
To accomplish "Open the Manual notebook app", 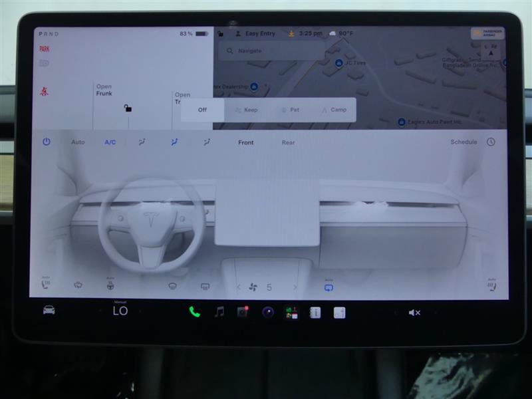I will pyautogui.click(x=315, y=313).
